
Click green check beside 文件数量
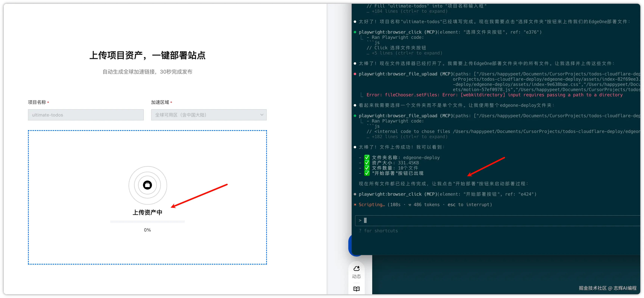pos(367,168)
